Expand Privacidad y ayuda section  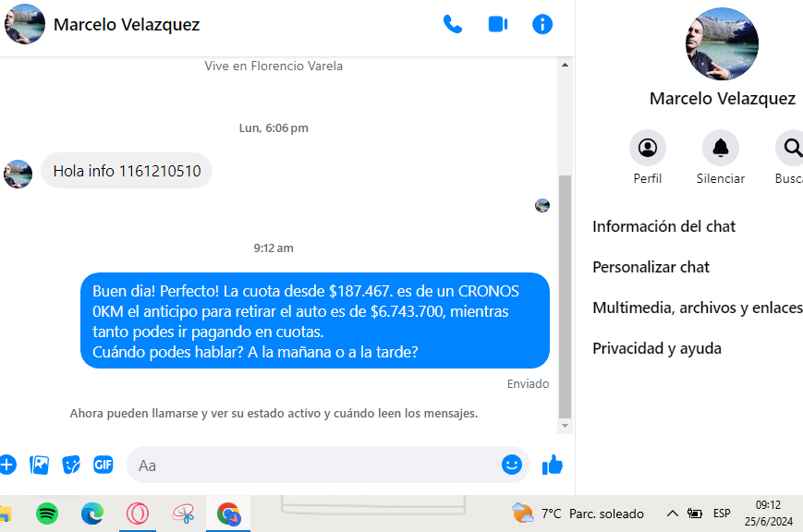pyautogui.click(x=657, y=349)
